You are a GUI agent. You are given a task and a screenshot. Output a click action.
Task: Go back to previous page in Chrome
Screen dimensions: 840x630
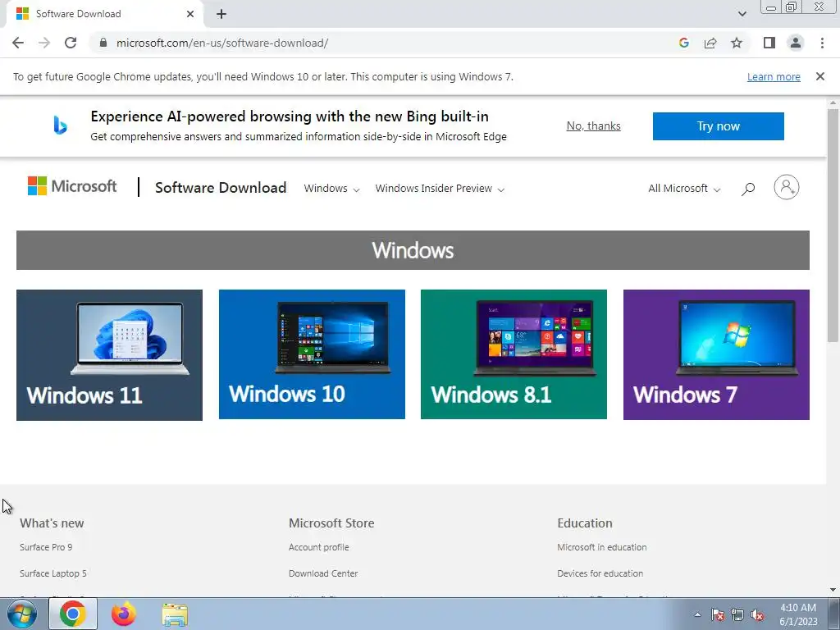coord(18,43)
